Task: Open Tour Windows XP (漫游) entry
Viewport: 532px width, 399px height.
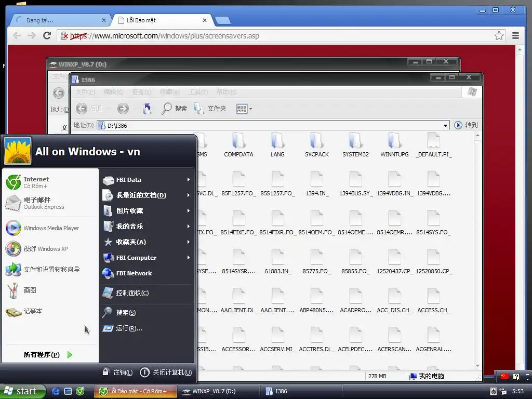Action: (x=50, y=249)
